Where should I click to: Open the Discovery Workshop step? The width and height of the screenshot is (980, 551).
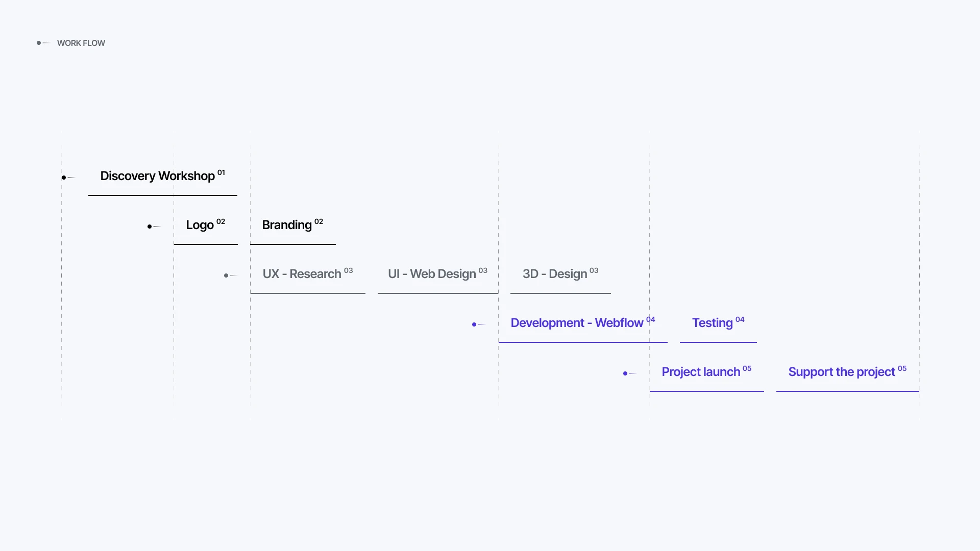pos(157,176)
